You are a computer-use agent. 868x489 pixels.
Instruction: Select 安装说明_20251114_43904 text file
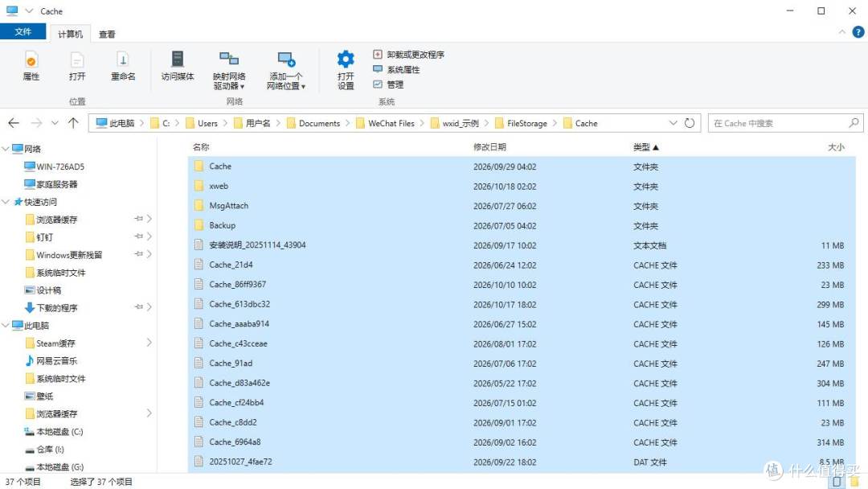(522, 244)
